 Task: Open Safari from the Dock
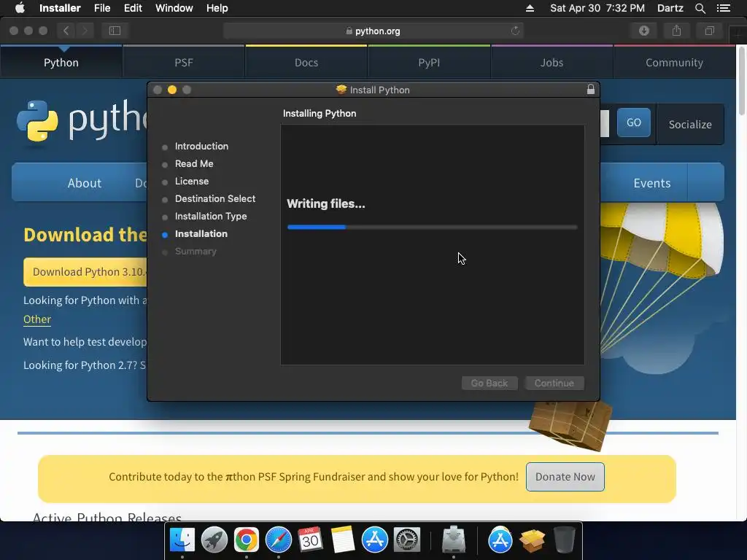(x=278, y=540)
